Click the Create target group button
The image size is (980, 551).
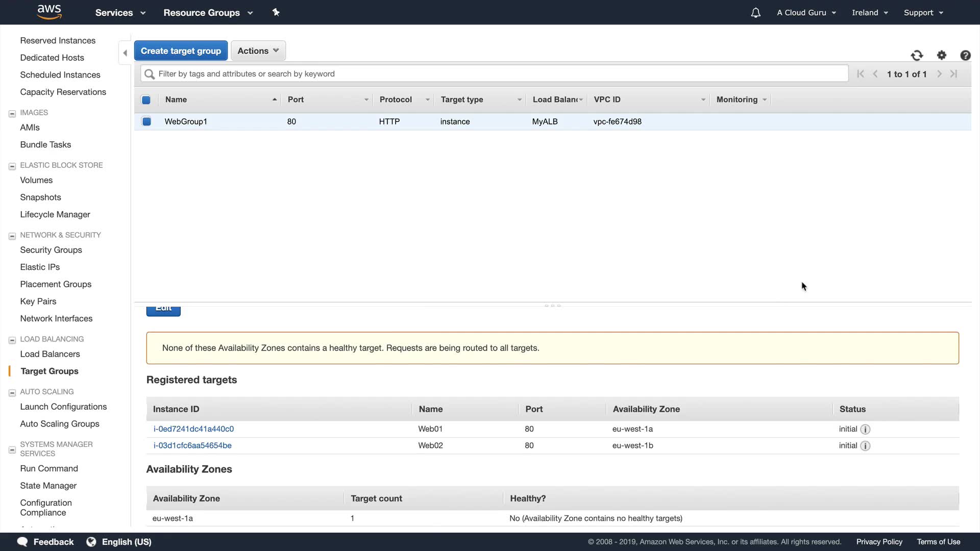click(181, 51)
